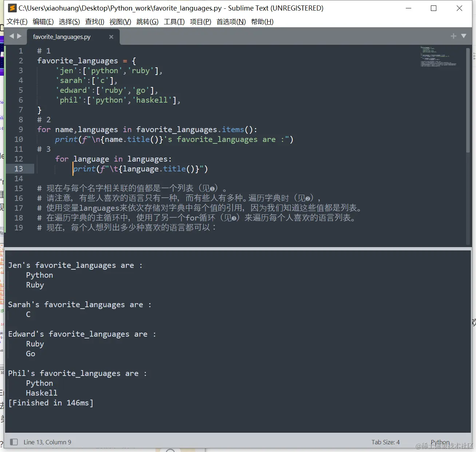Click the '# 2' comment line
476x452 pixels.
pyautogui.click(x=44, y=120)
